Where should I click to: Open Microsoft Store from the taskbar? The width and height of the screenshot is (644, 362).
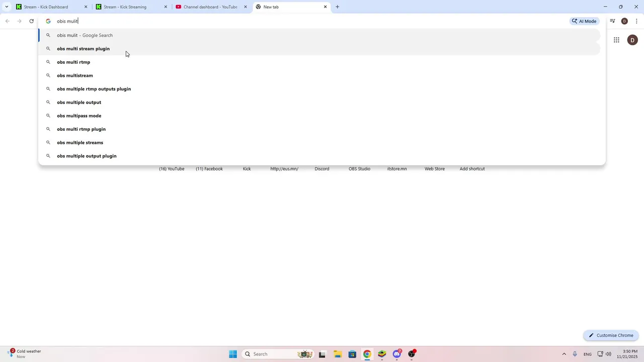coord(352,354)
